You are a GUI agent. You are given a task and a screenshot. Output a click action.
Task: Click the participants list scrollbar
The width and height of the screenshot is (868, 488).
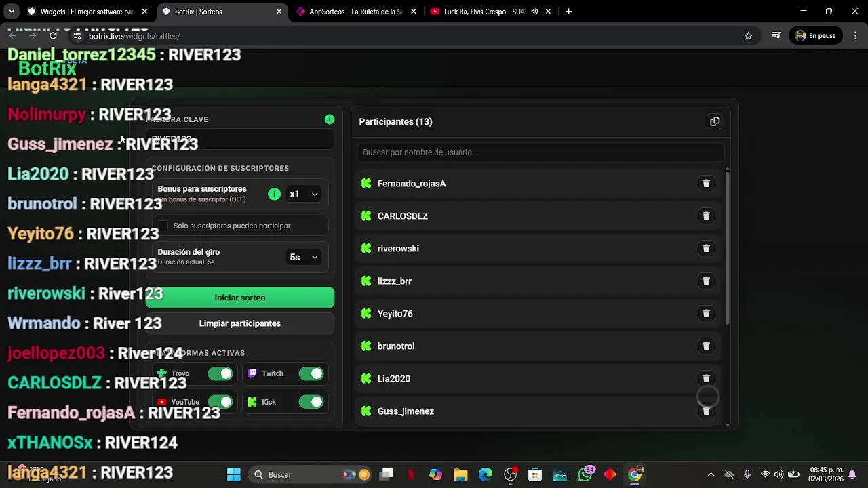pos(728,247)
